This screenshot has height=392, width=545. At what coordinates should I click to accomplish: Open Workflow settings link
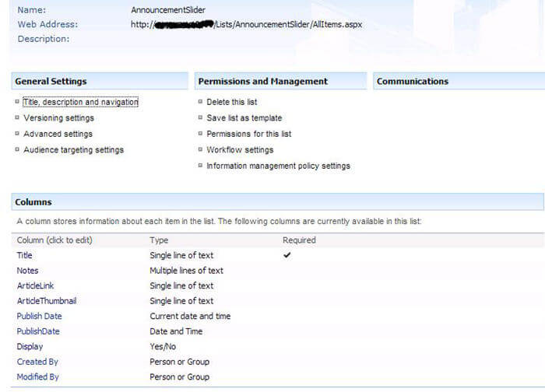point(240,150)
